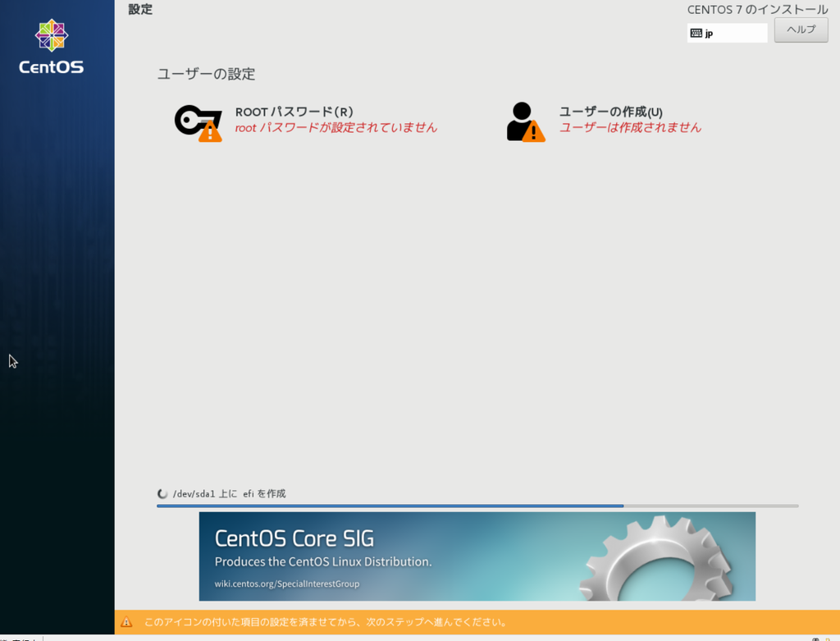
Task: Select the ユーザーの作成(U) label
Action: point(610,112)
